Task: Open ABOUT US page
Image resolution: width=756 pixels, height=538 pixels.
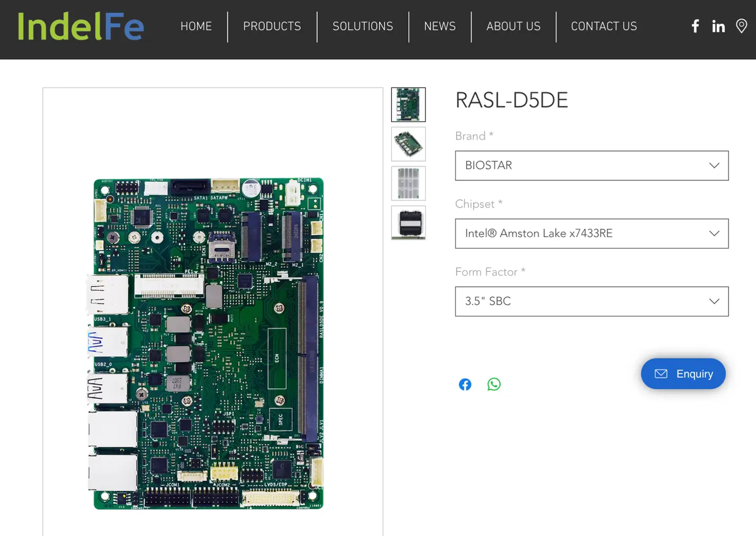Action: tap(513, 26)
